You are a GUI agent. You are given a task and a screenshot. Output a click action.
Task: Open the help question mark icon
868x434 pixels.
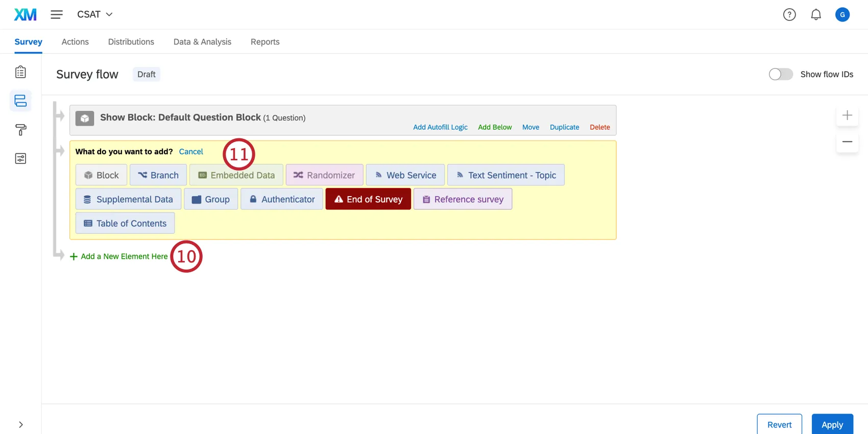(x=789, y=15)
